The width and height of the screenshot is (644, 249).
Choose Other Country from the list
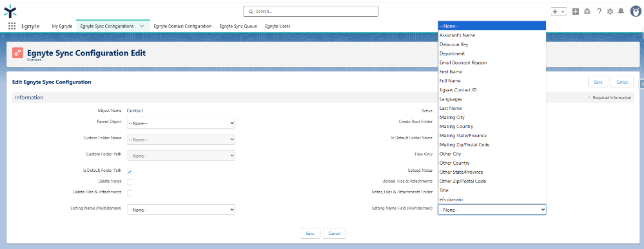pos(492,163)
